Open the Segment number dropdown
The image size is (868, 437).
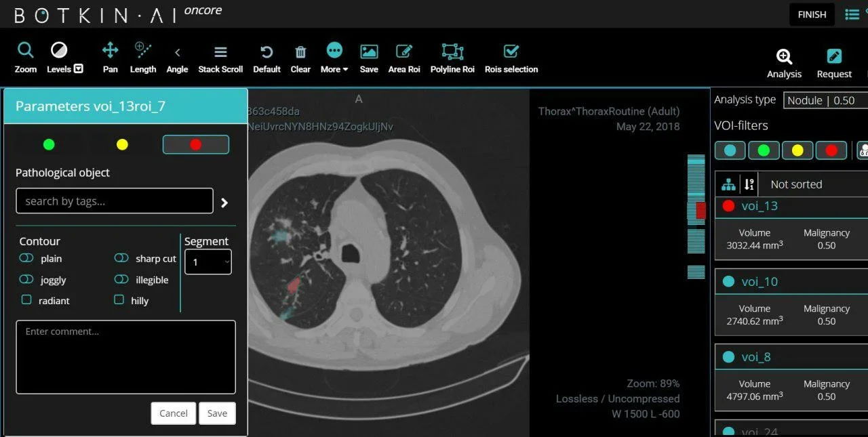pyautogui.click(x=208, y=262)
